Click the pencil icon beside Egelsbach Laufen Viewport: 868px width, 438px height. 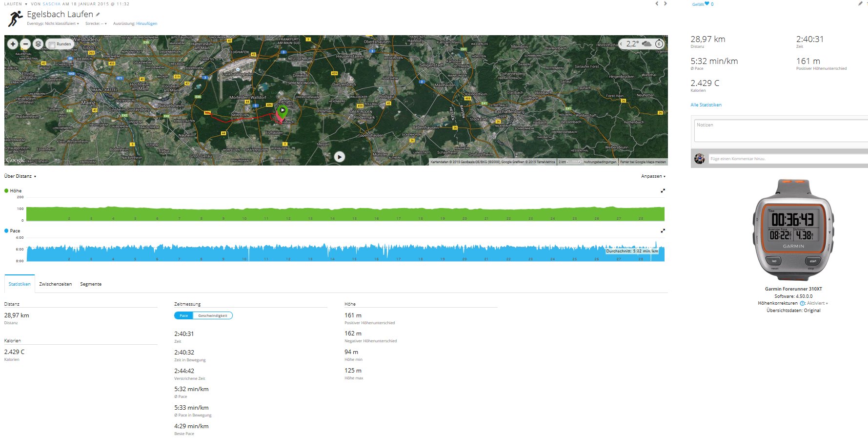pyautogui.click(x=98, y=15)
